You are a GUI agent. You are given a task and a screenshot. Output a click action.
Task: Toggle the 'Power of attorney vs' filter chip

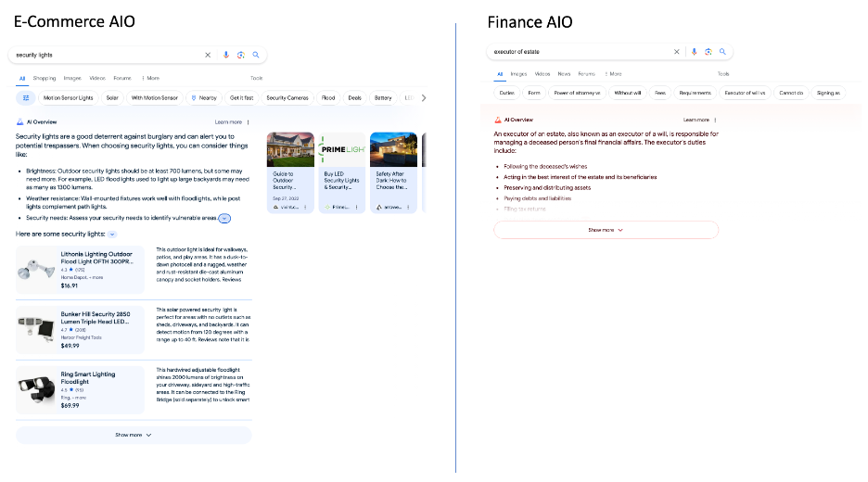tap(578, 93)
